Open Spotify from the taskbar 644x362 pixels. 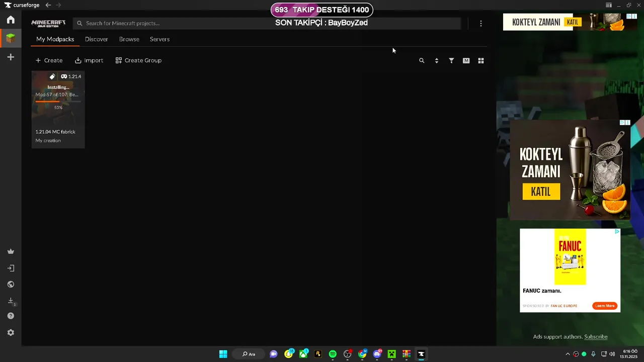pyautogui.click(x=333, y=354)
